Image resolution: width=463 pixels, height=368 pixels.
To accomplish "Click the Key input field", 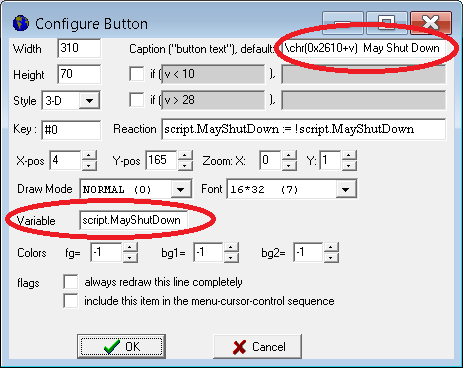I will [71, 129].
